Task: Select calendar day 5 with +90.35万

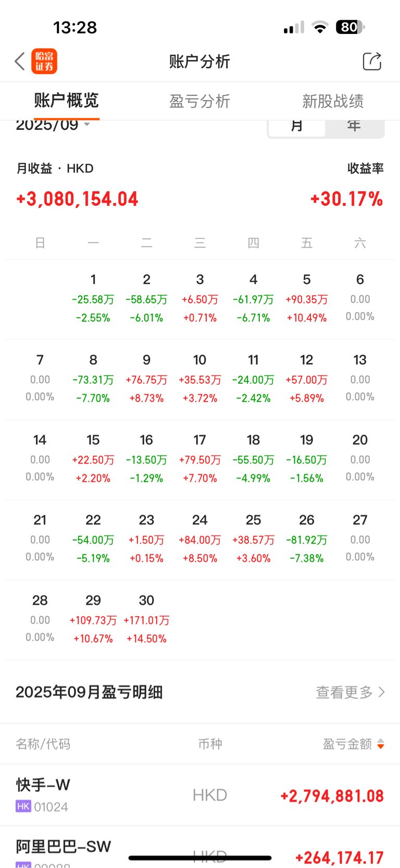Action: (307, 299)
